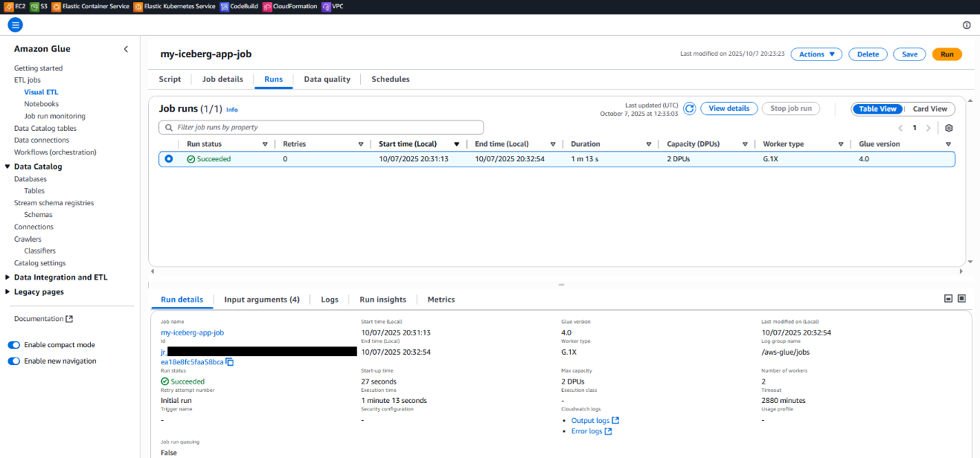Toggle Enable new navigation switch

(14, 361)
